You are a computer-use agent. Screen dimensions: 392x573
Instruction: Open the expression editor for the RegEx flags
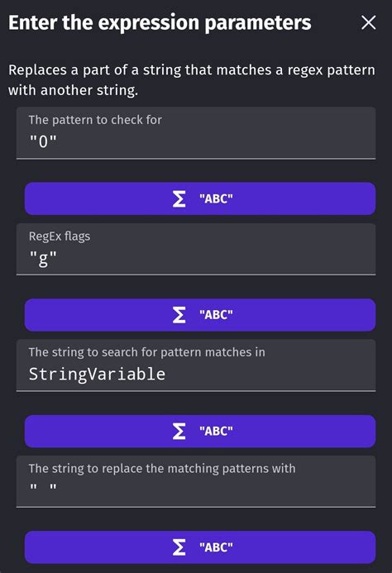[200, 315]
